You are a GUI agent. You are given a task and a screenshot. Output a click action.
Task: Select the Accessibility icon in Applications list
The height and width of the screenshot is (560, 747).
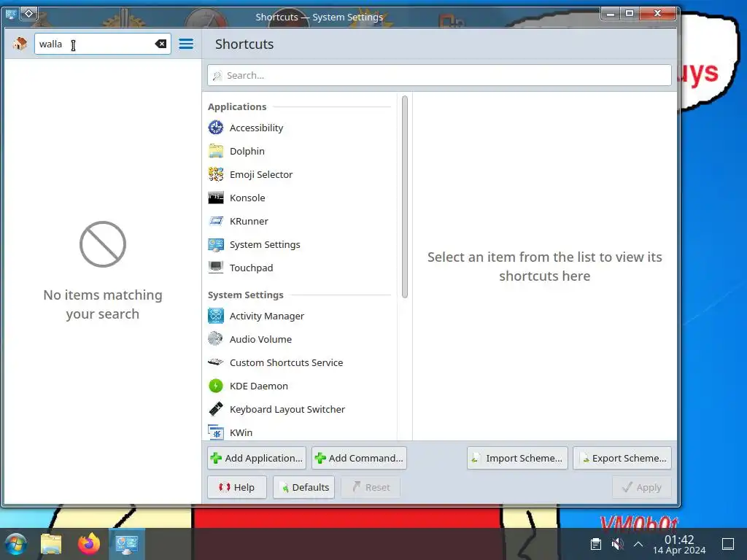click(x=216, y=128)
